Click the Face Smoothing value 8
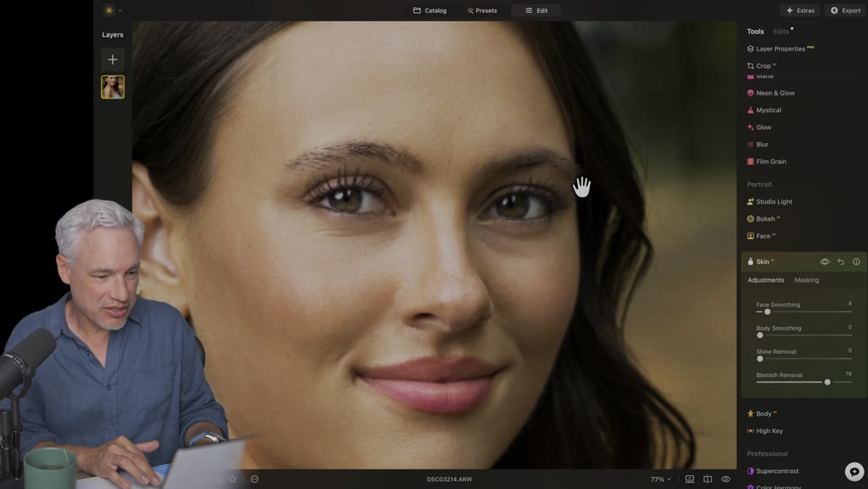Viewport: 868px width, 489px height. (850, 304)
